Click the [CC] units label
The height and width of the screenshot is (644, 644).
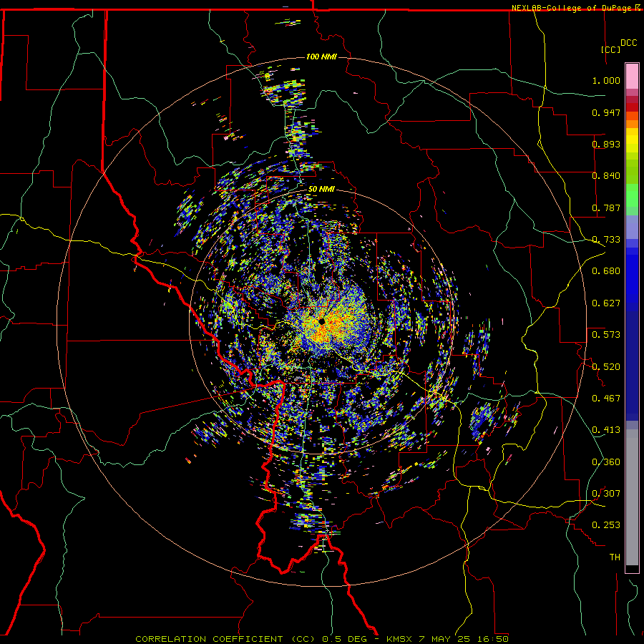click(x=611, y=49)
